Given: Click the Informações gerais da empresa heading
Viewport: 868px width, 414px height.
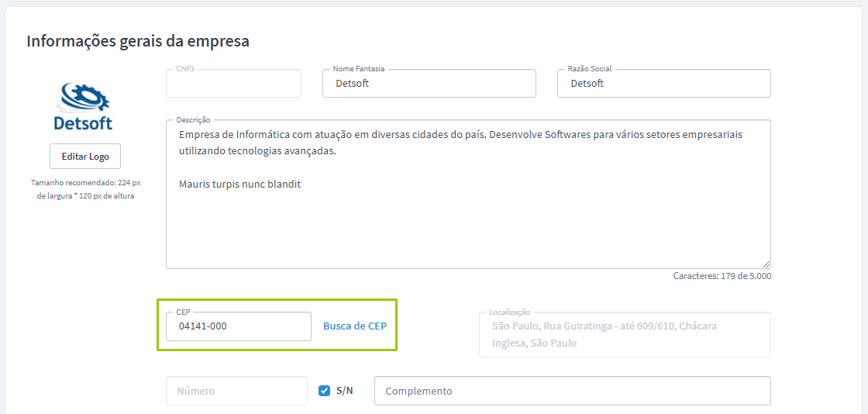Looking at the screenshot, I should coord(138,41).
